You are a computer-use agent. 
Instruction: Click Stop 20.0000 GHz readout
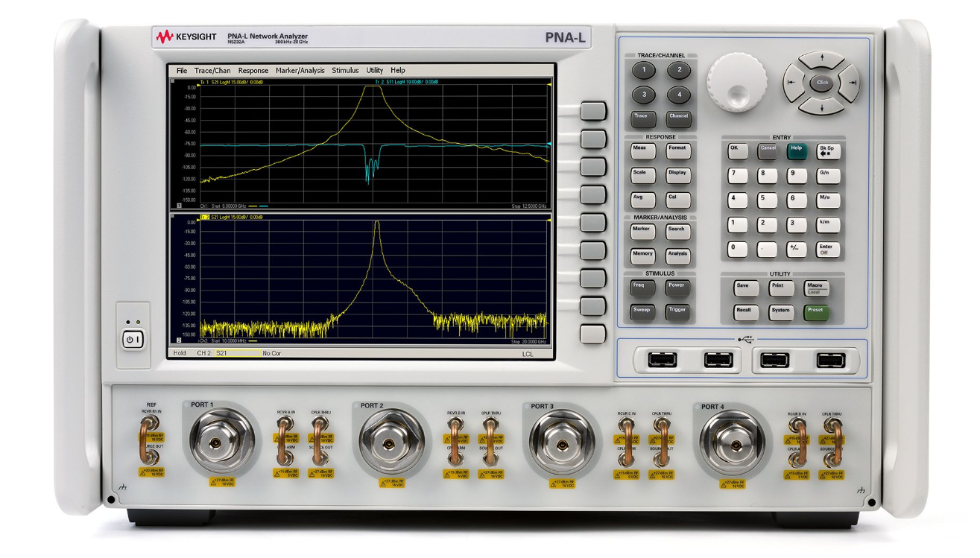click(x=529, y=341)
